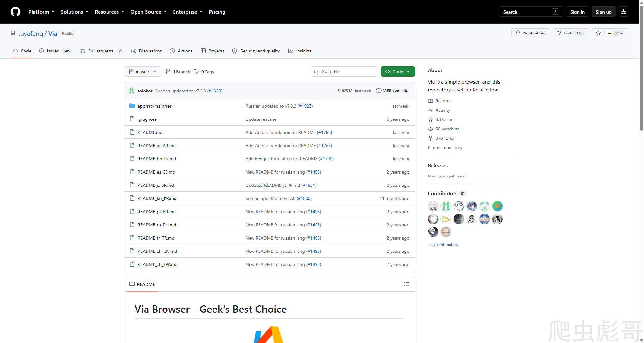Switch to the Discussions tab
Image resolution: width=644 pixels, height=343 pixels.
point(147,51)
